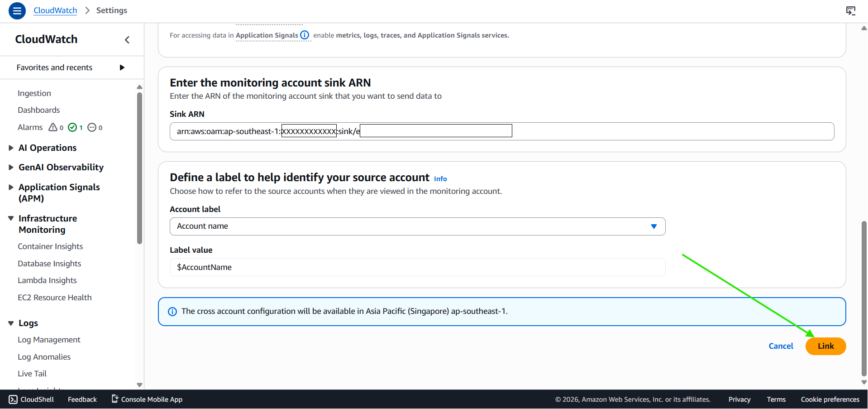Open the Terms footer link
The image size is (868, 409).
(776, 399)
